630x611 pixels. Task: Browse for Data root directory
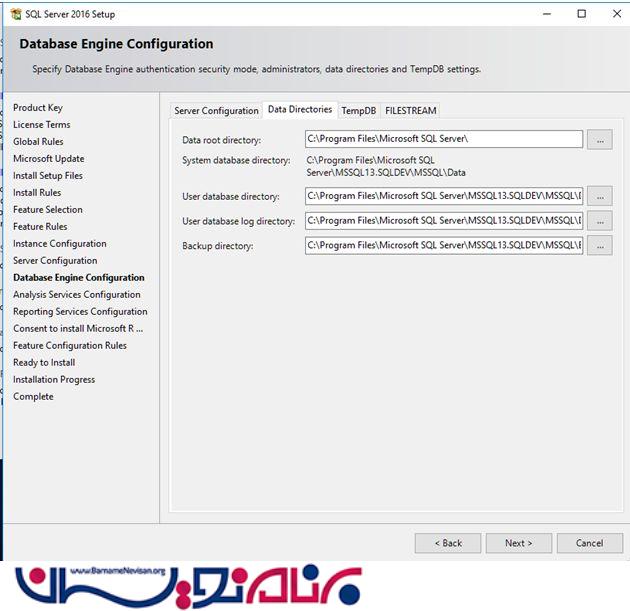tap(599, 140)
